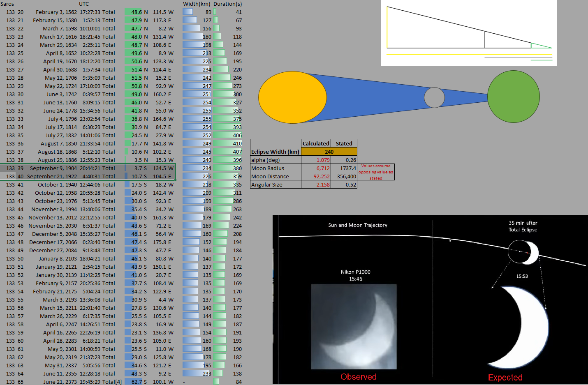Click the "Calculated" table header
Screen dimensions: 588x385
[x=316, y=143]
